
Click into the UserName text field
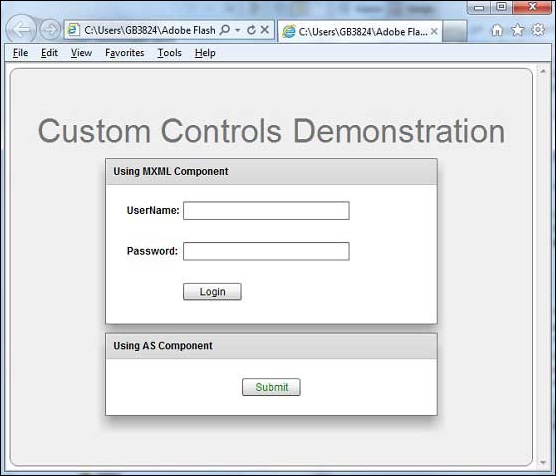[x=266, y=211]
